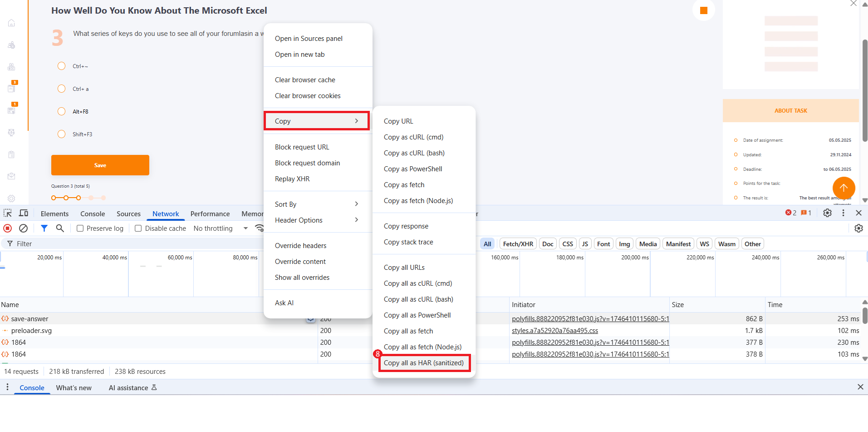Switch to the Sources tab
The width and height of the screenshot is (868, 432).
tap(128, 214)
